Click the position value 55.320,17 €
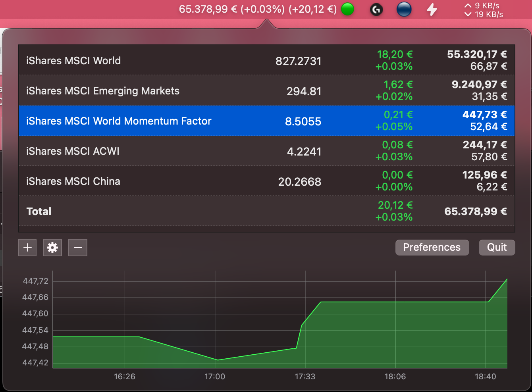The image size is (532, 392). pyautogui.click(x=477, y=54)
